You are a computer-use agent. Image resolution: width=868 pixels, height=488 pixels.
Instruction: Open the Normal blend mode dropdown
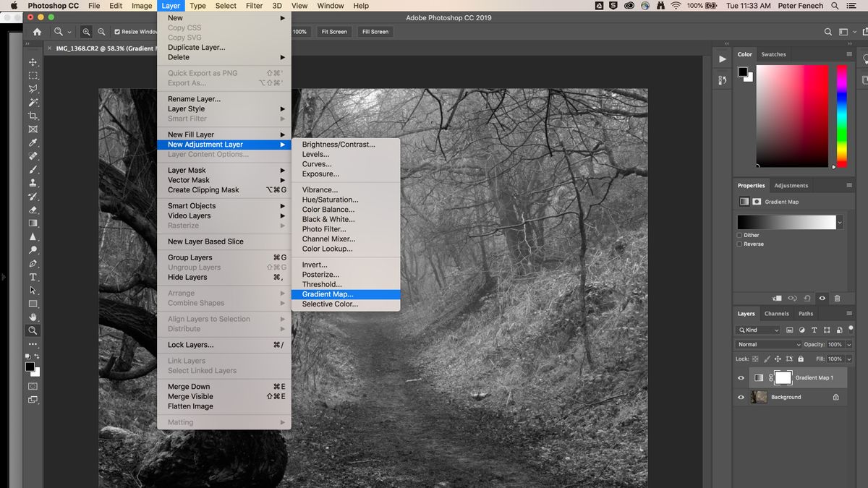(x=767, y=344)
